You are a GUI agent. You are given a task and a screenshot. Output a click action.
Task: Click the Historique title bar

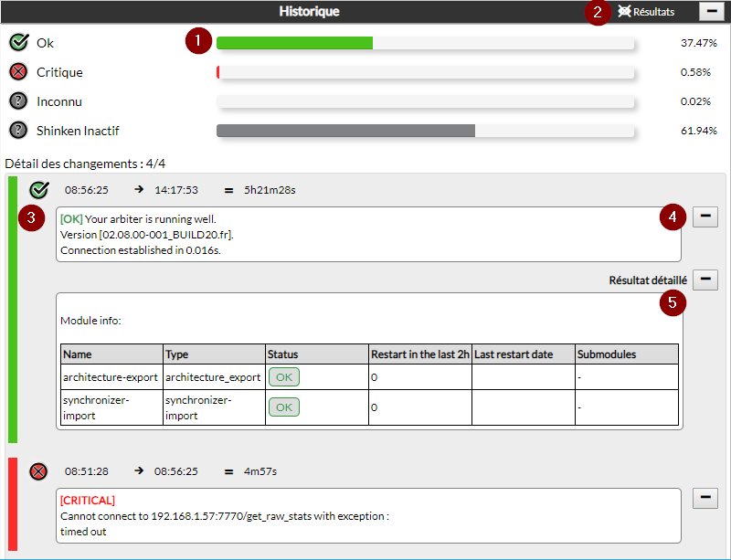click(309, 12)
